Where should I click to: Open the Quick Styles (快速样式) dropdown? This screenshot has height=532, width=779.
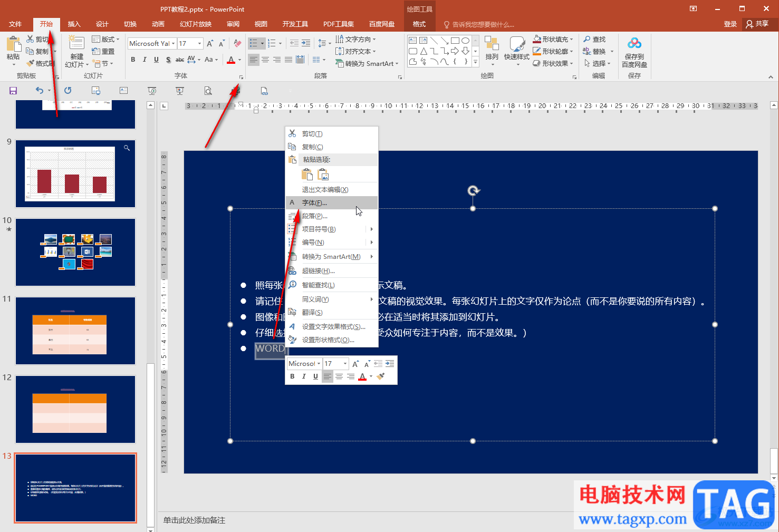[517, 51]
